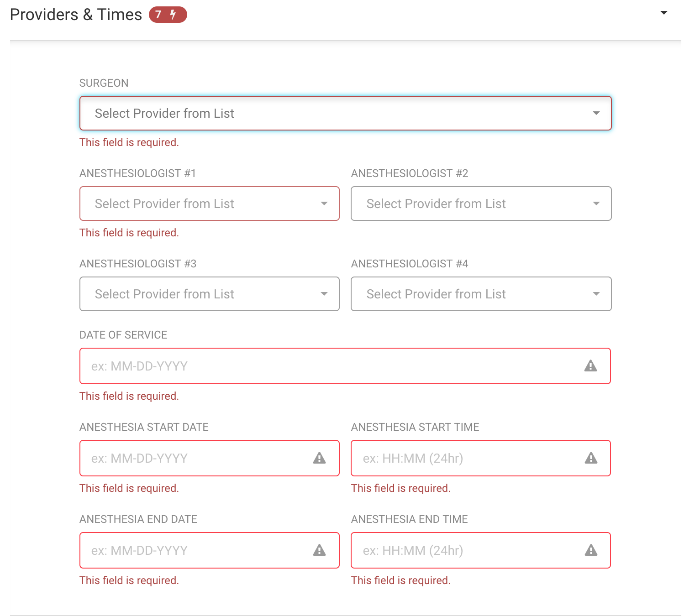695x616 pixels.
Task: Click warning icon in Date of Service
Action: [591, 366]
